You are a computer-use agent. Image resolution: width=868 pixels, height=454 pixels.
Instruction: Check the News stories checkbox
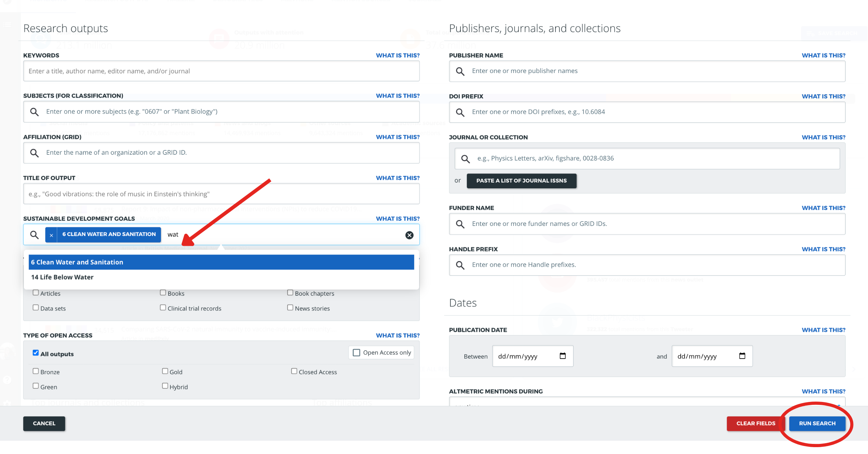click(290, 307)
